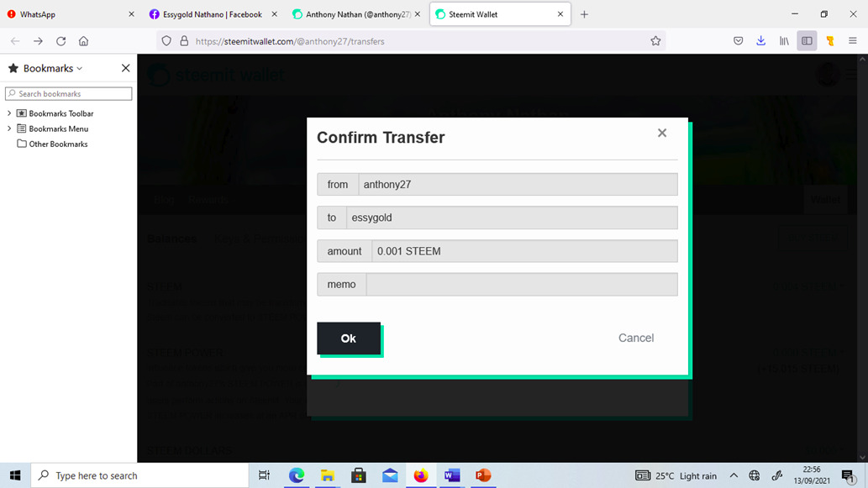868x488 pixels.
Task: Bookmark this page with star icon
Action: (x=655, y=41)
